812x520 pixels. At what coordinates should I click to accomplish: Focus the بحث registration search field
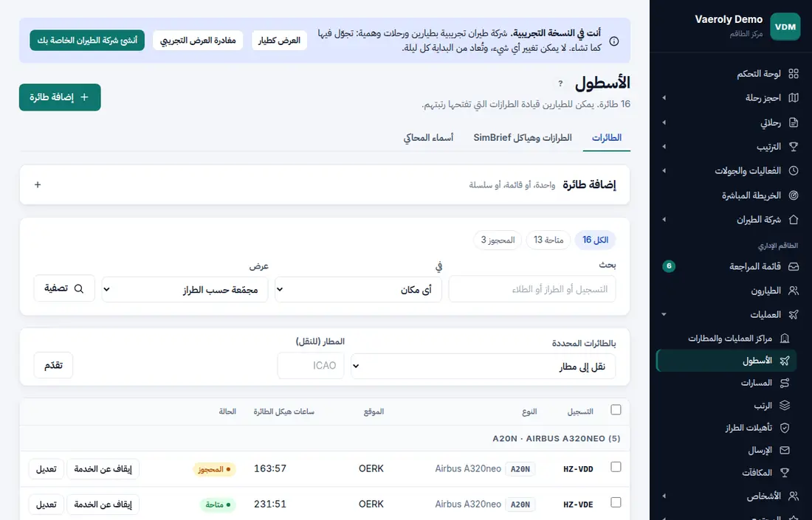[532, 289]
